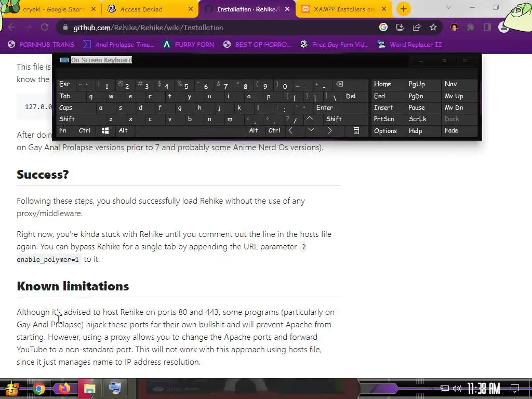Close the XAMPP Installers tab
532x399 pixels.
pos(384,9)
